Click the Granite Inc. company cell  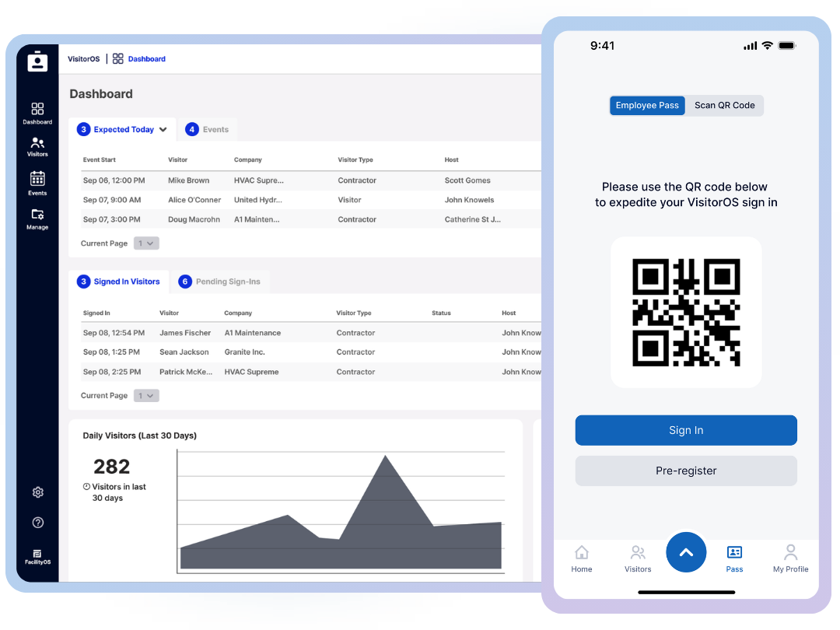coord(244,352)
